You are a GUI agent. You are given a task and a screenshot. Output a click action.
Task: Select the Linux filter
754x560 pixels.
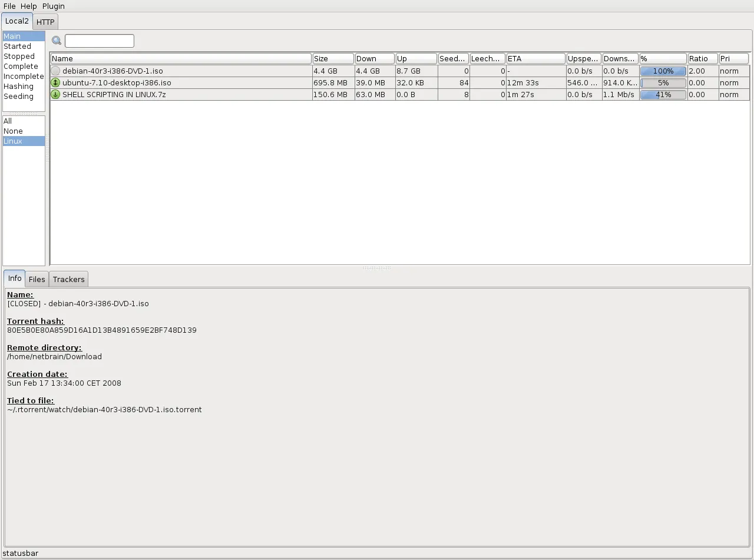[12, 141]
